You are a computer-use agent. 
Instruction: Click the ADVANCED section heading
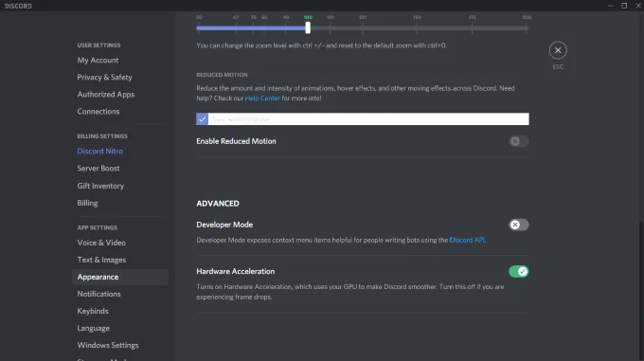(218, 204)
